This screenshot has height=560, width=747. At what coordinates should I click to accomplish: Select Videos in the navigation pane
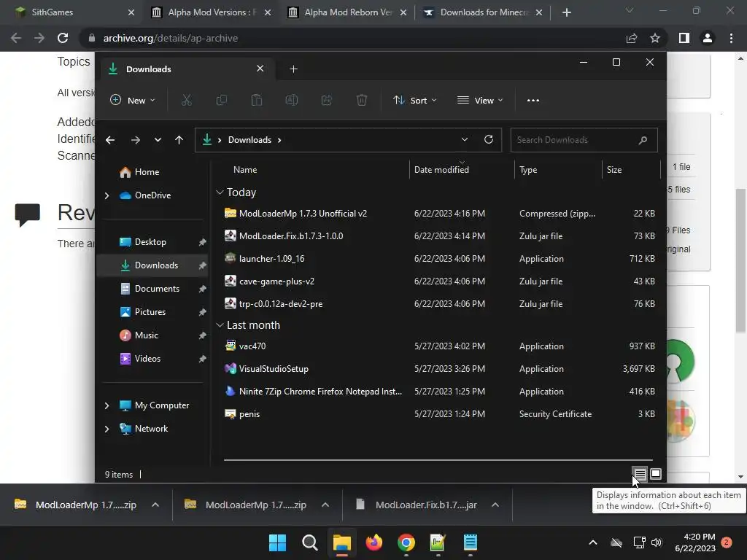click(147, 359)
